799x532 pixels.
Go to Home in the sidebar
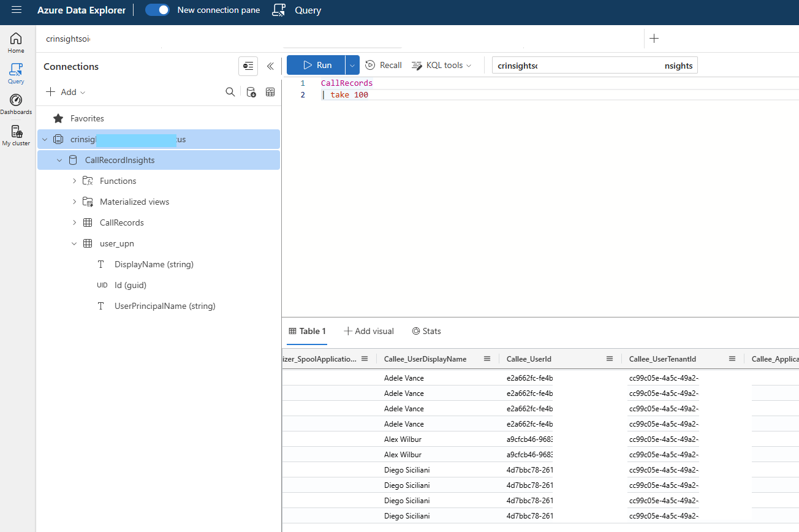point(16,43)
